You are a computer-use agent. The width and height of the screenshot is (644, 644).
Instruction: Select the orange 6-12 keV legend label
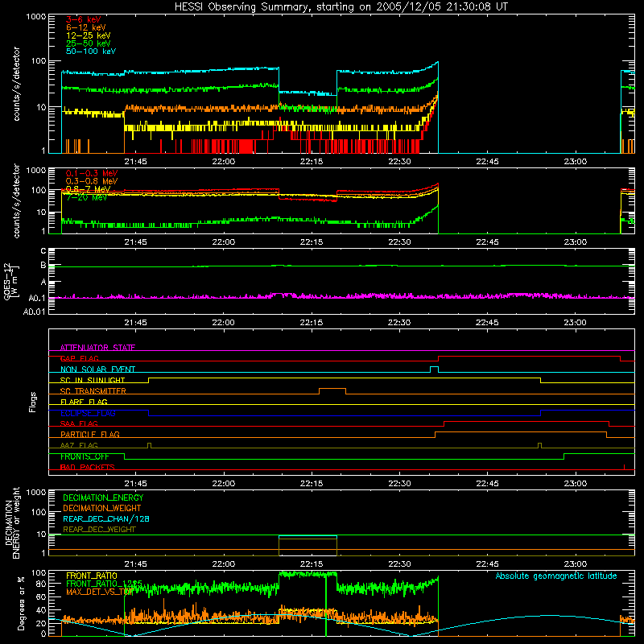click(x=86, y=27)
